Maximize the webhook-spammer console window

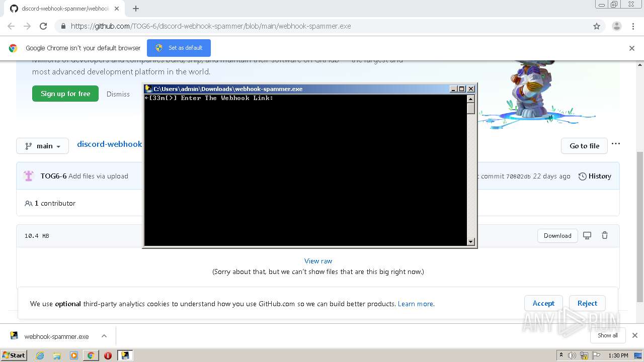tap(462, 88)
